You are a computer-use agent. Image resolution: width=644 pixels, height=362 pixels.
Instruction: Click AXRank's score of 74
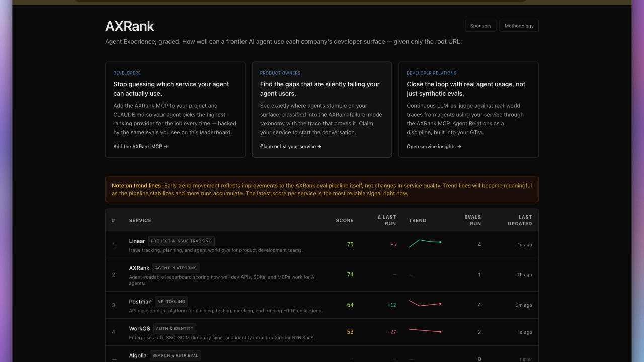click(x=350, y=274)
